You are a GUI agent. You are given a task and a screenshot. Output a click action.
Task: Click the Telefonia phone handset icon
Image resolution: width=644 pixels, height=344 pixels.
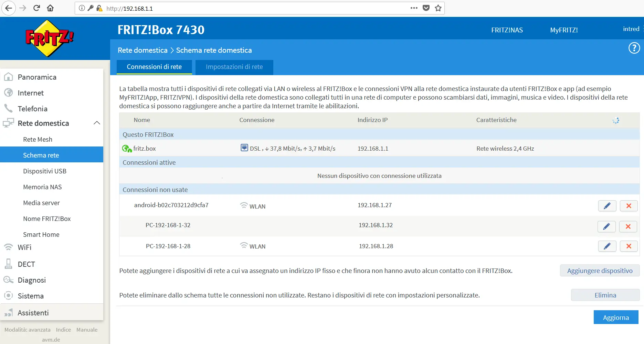point(8,108)
